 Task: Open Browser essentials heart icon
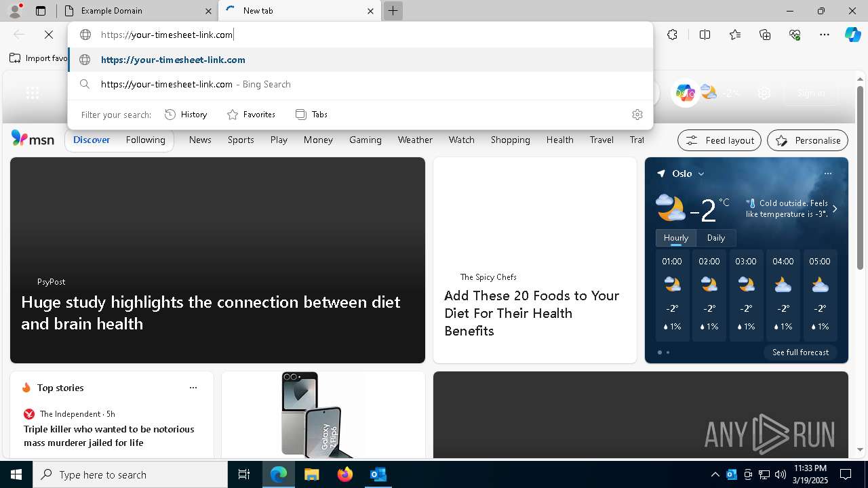click(x=795, y=35)
